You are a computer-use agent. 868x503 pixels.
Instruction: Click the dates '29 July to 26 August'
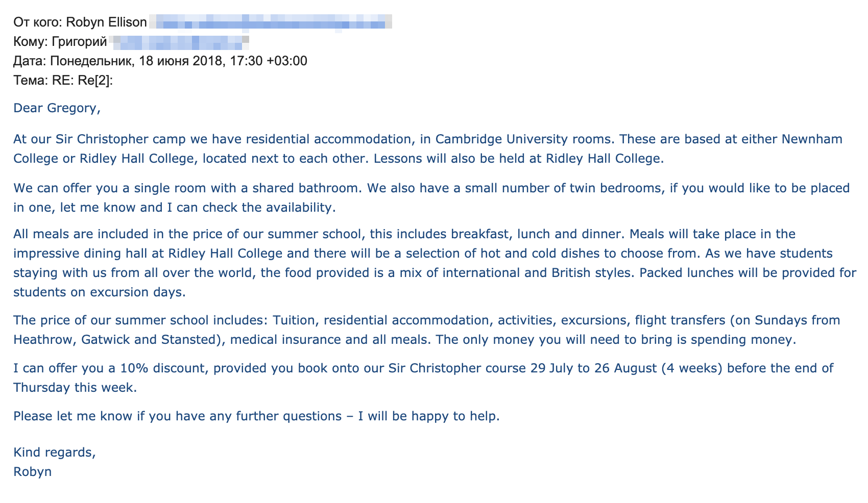pos(594,368)
